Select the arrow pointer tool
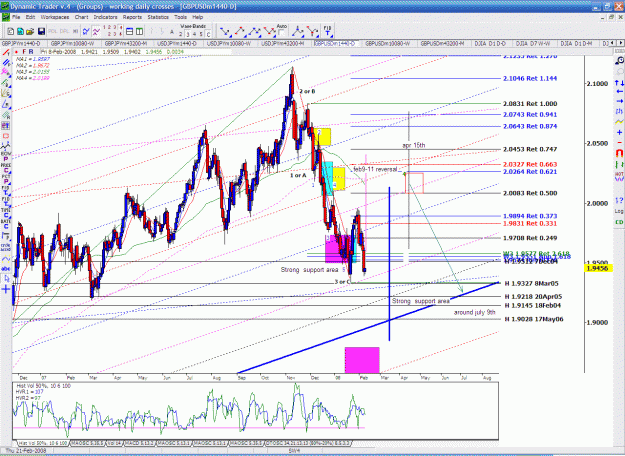Image resolution: width=625 pixels, height=456 pixels. pyautogui.click(x=6, y=279)
